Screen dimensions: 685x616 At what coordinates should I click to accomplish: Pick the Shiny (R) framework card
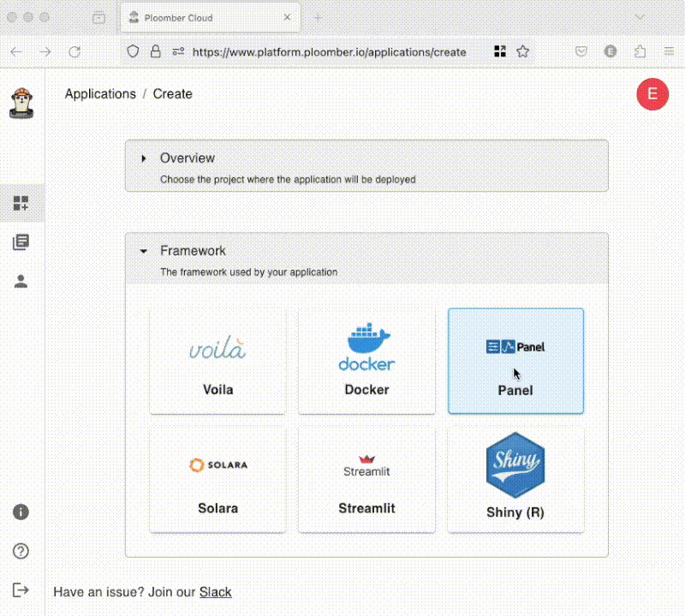[515, 479]
